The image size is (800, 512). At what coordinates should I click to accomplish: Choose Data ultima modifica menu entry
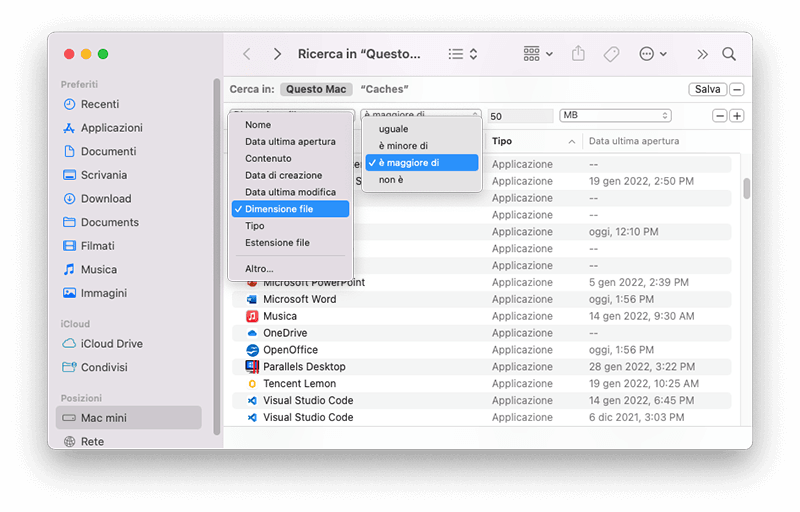[x=290, y=192]
